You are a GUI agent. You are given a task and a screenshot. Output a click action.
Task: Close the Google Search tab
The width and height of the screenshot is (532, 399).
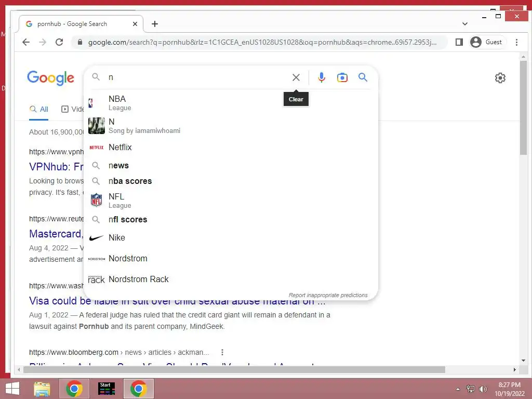point(135,24)
